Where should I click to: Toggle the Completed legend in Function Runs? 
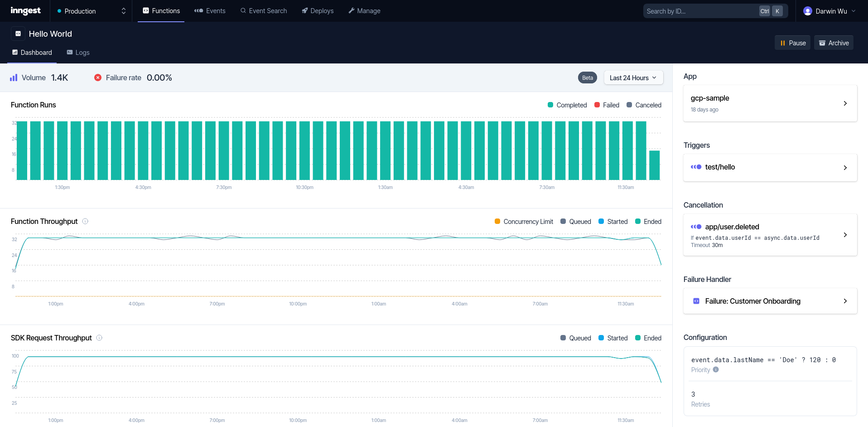pos(567,105)
